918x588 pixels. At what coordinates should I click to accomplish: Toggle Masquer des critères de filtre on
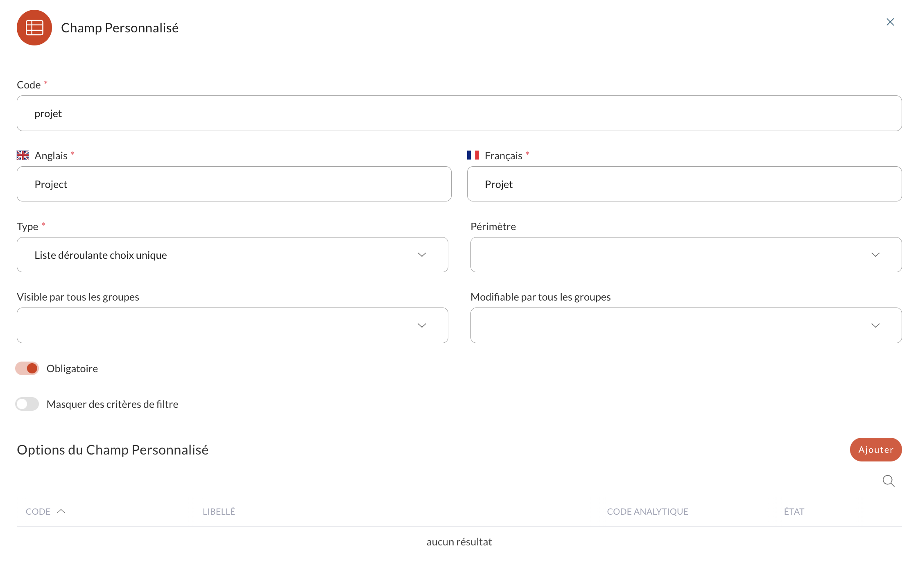coord(27,404)
